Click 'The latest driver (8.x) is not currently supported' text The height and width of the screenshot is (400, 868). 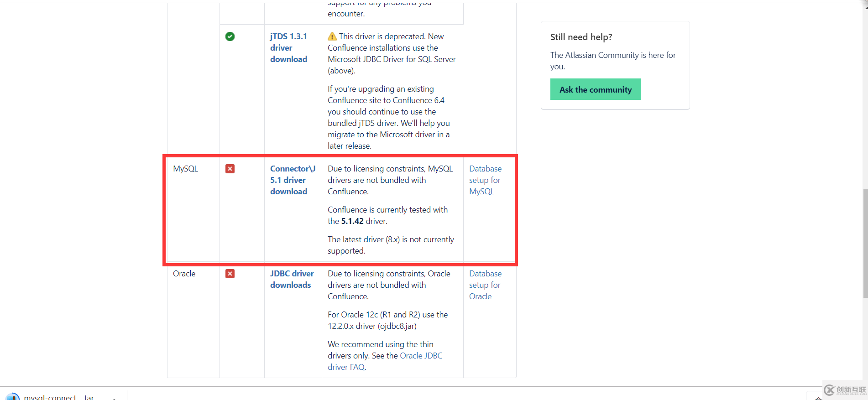point(391,245)
